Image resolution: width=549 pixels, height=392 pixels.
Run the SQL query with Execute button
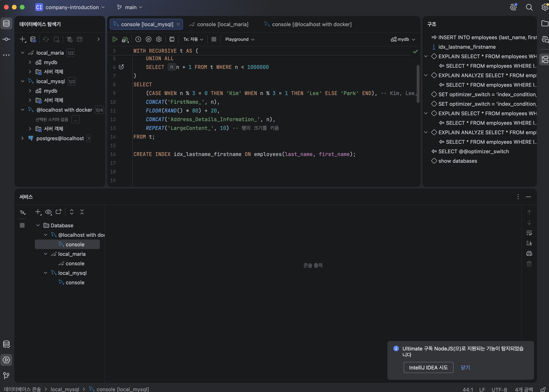115,39
